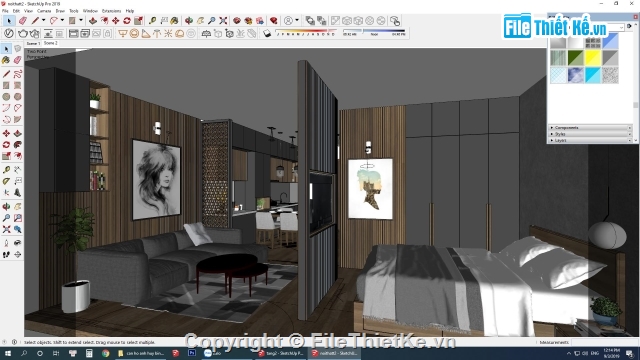Viewport: 640px width, 360px height.
Task: Select the Eraser tool in top toolbar
Action: 23,20
